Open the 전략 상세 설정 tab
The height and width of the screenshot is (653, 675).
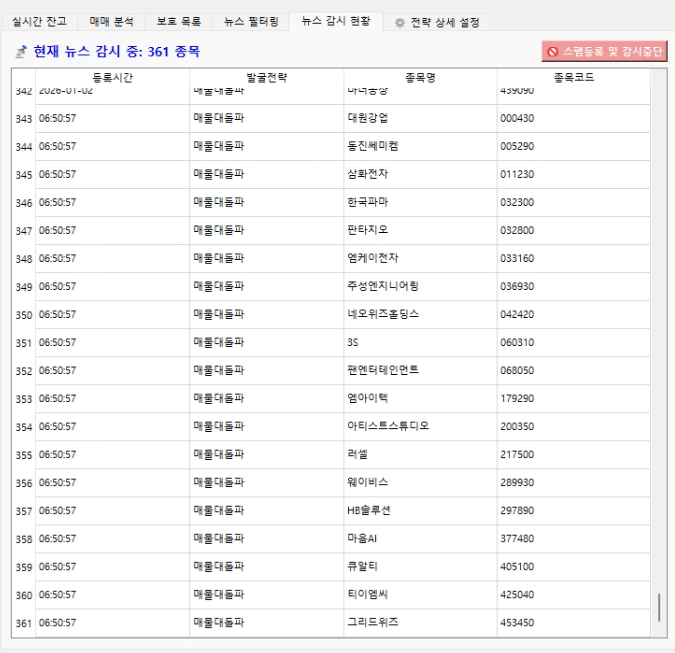click(437, 22)
